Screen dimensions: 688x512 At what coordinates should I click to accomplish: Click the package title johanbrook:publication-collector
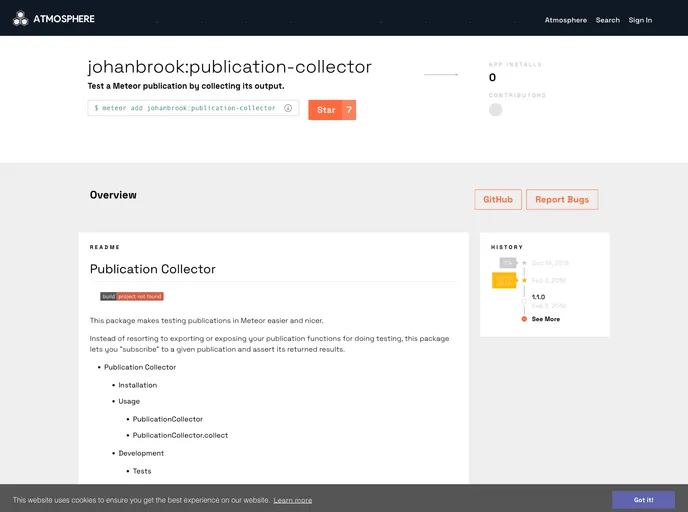point(229,67)
